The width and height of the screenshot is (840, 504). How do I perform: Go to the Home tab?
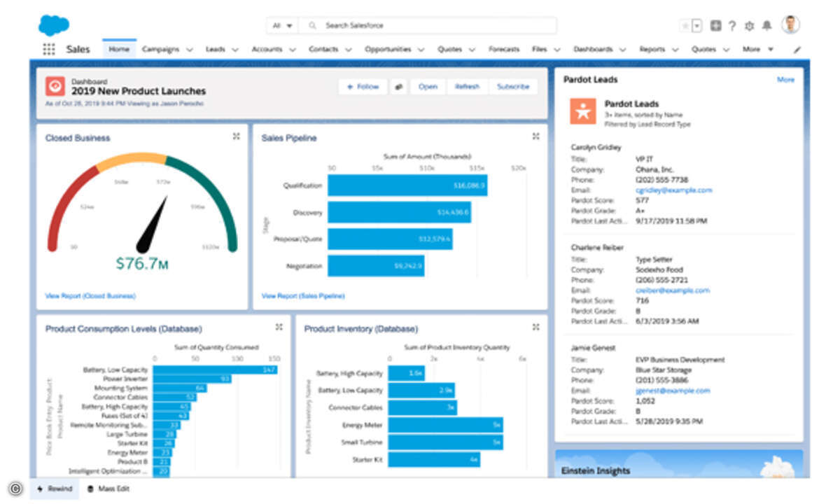coord(119,50)
